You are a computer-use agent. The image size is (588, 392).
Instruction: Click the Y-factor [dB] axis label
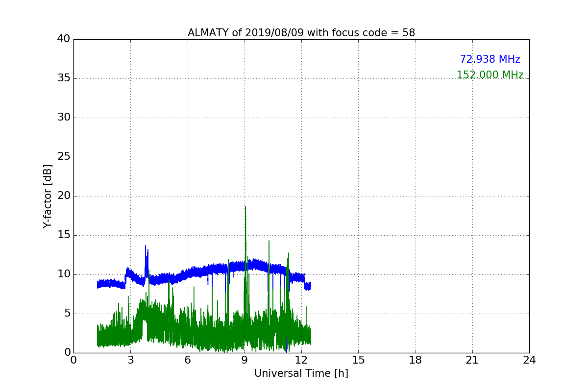(x=48, y=196)
